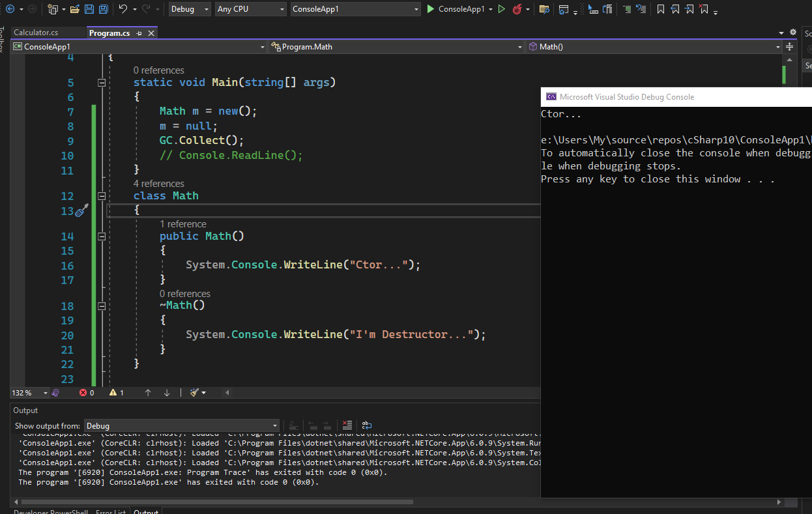Screen dimensions: 812x514
Task: Open the Debug configuration dropdown
Action: tap(190, 9)
